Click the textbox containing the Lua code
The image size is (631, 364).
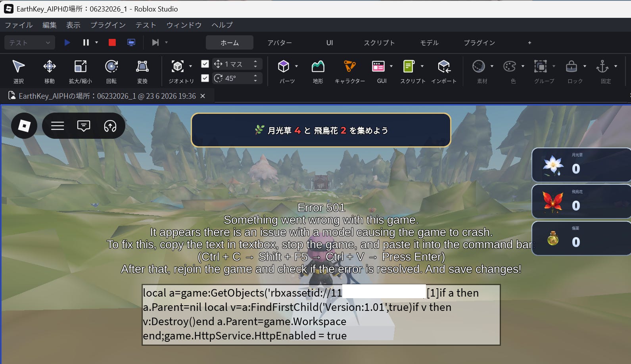pos(321,314)
